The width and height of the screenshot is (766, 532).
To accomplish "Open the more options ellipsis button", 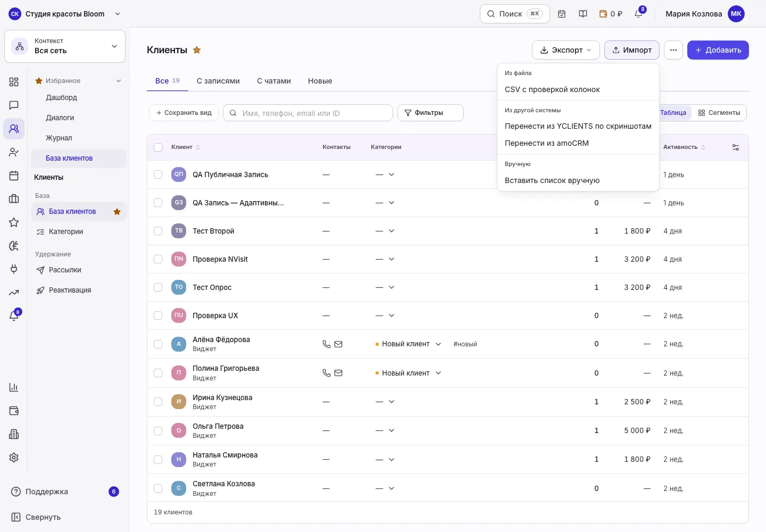I will pos(673,50).
